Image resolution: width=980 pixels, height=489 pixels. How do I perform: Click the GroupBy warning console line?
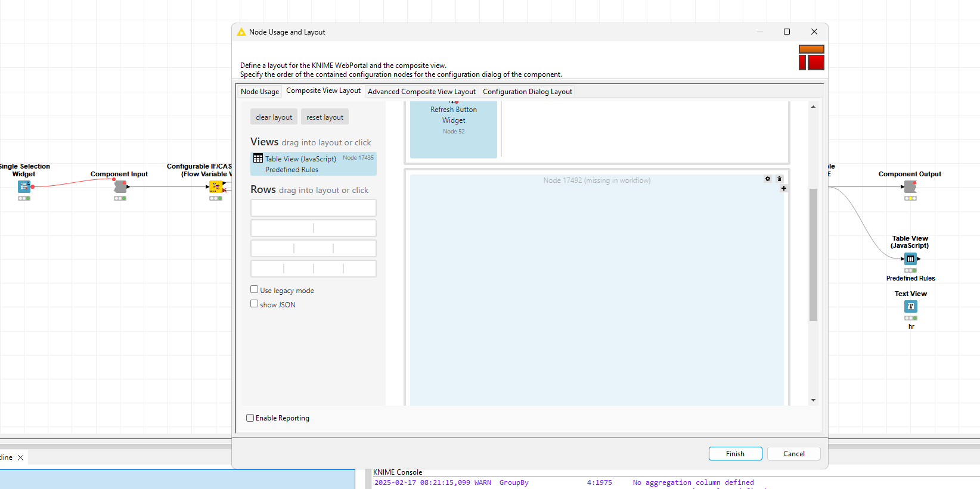tap(564, 482)
